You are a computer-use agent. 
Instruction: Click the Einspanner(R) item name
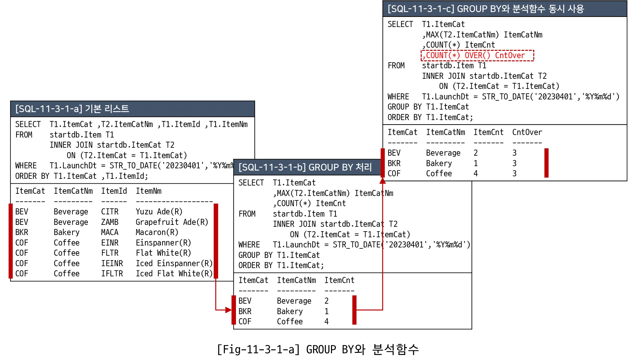click(x=163, y=243)
